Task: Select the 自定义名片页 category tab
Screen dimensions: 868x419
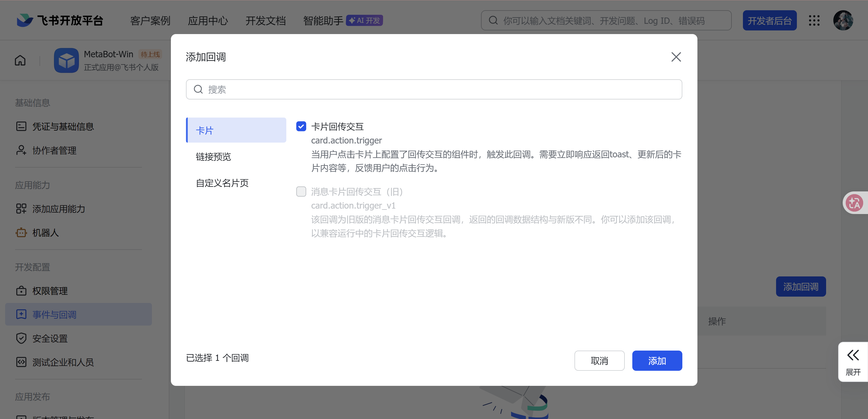Action: coord(222,183)
